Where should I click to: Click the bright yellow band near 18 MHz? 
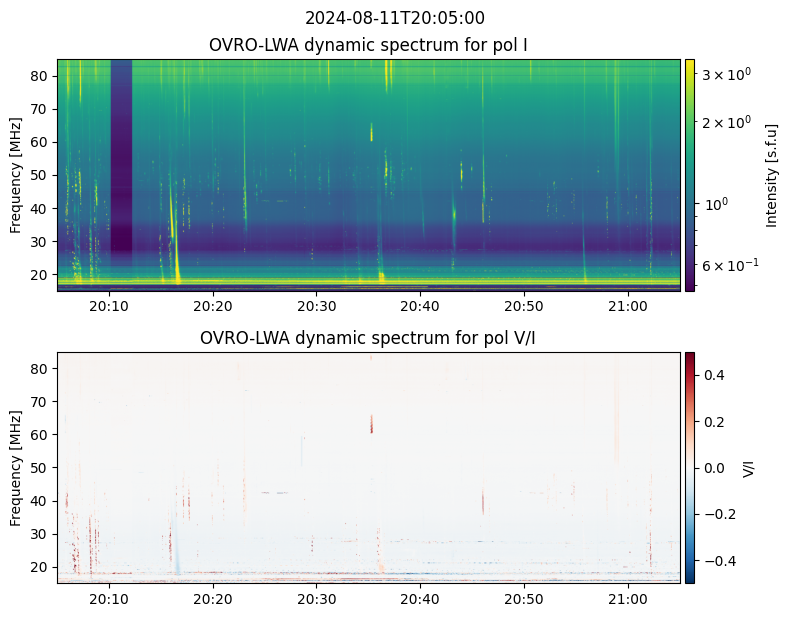(369, 281)
